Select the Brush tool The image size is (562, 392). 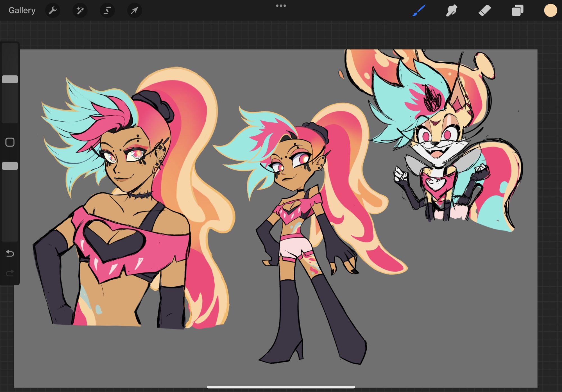point(419,11)
